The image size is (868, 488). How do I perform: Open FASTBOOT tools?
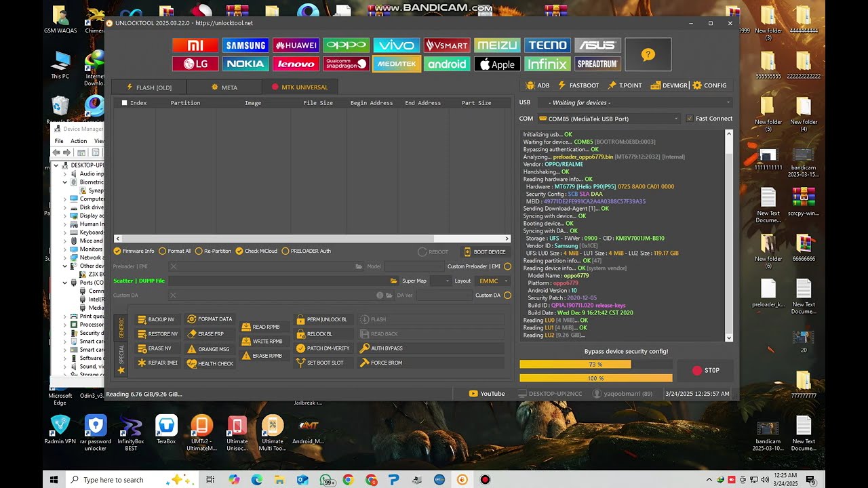pyautogui.click(x=578, y=85)
